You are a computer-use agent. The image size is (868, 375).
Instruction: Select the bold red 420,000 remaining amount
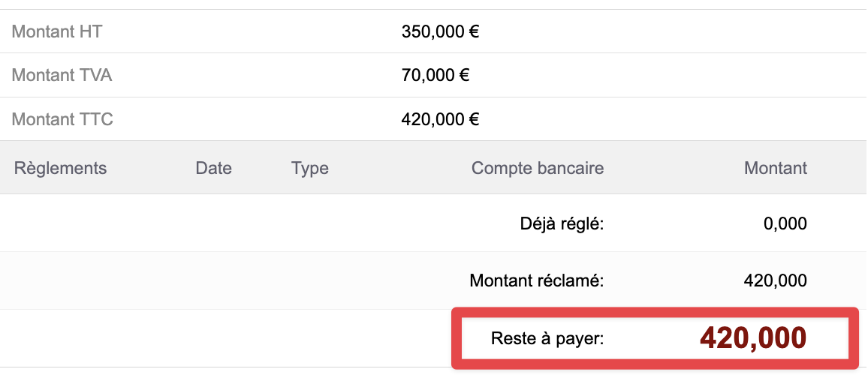(x=753, y=338)
